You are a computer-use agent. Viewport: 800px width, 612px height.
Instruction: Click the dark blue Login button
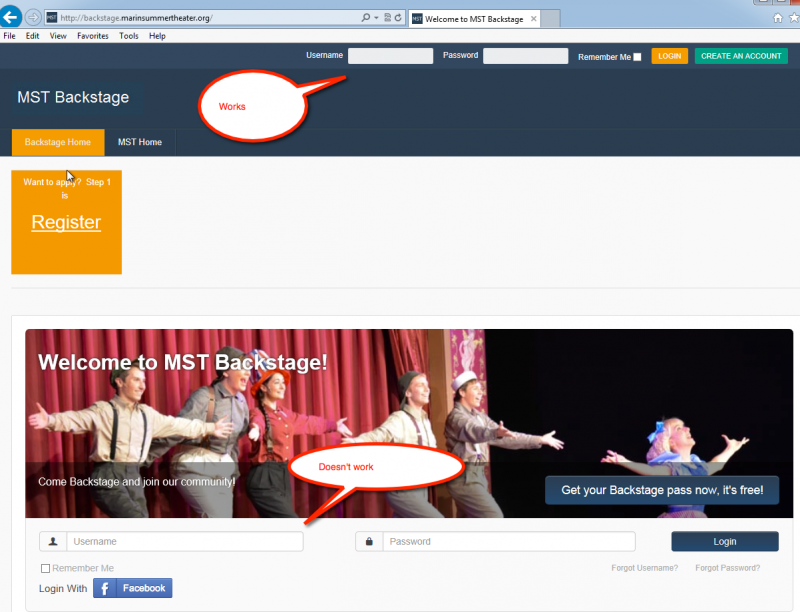(x=724, y=541)
